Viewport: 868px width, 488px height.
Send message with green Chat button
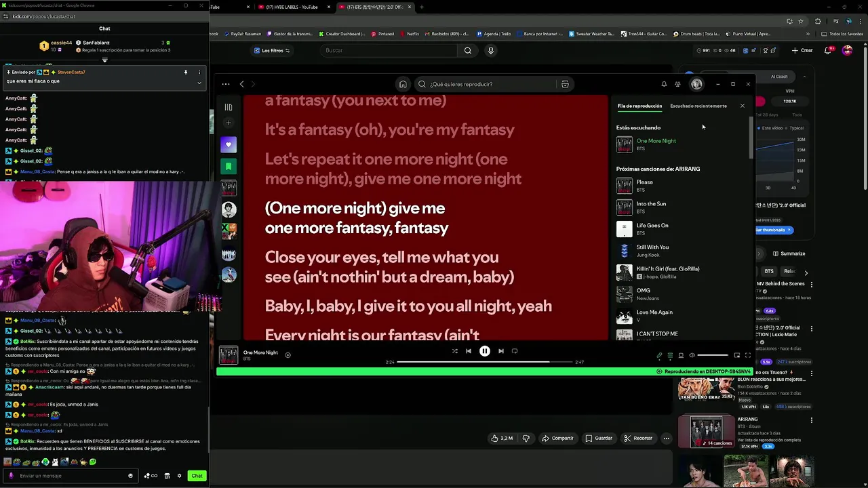point(197,476)
